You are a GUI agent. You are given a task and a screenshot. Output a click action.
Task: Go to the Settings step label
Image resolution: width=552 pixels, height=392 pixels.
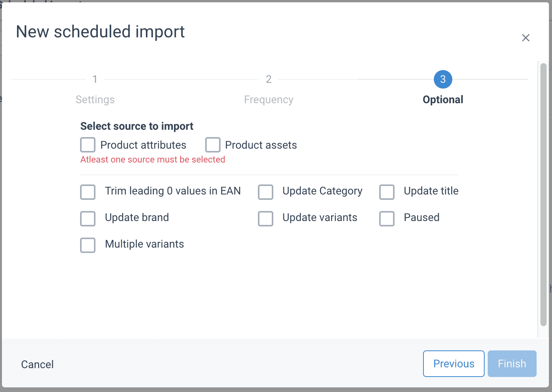(x=95, y=100)
